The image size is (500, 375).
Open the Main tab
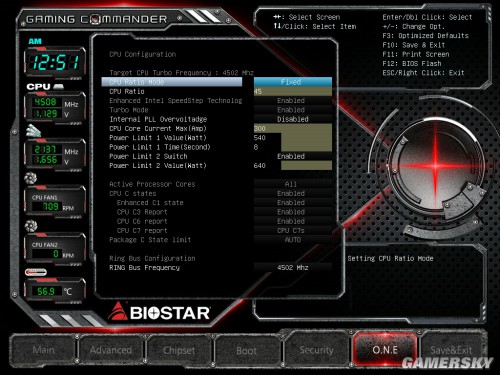(x=43, y=350)
